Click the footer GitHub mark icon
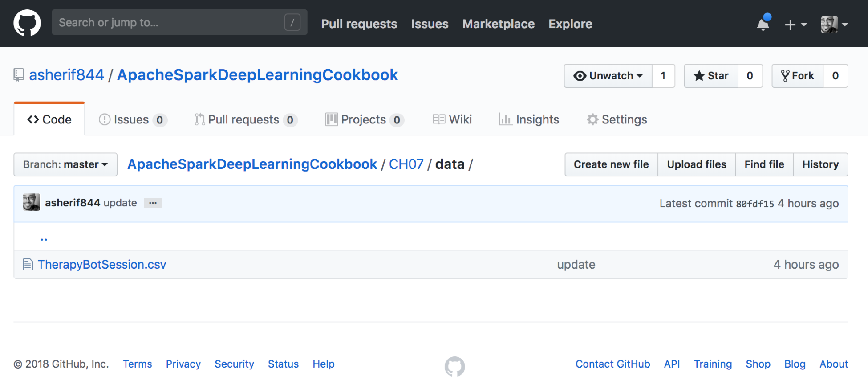 [x=455, y=366]
